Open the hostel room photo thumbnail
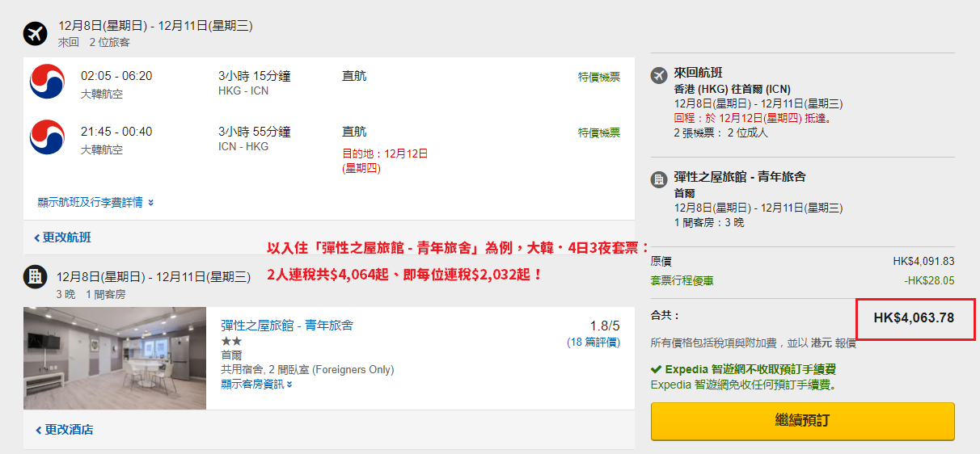This screenshot has height=454, width=980. [115, 358]
